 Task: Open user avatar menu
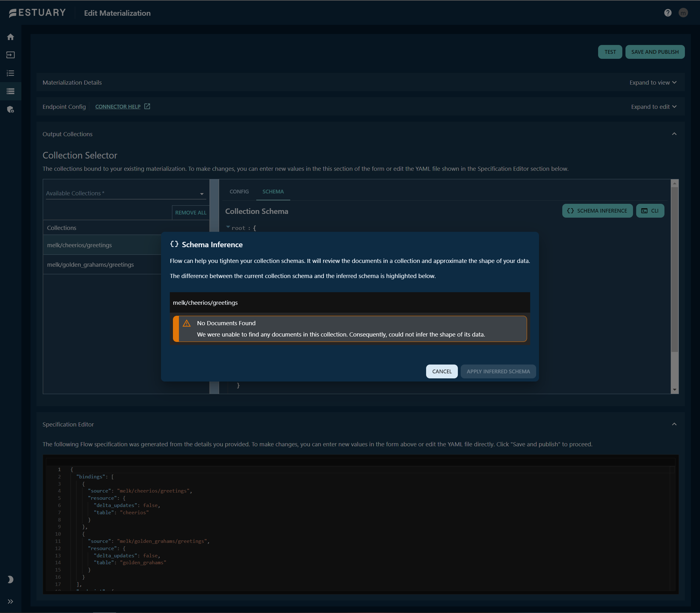point(683,13)
